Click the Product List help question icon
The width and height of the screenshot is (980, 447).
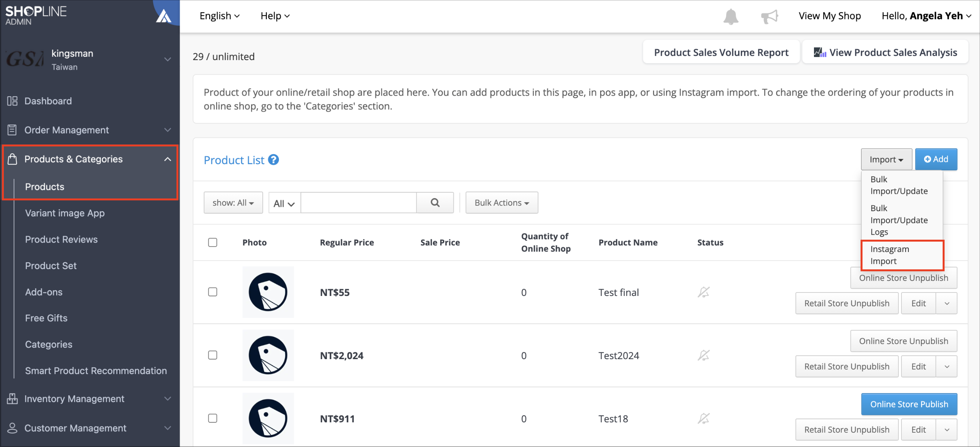(x=274, y=160)
